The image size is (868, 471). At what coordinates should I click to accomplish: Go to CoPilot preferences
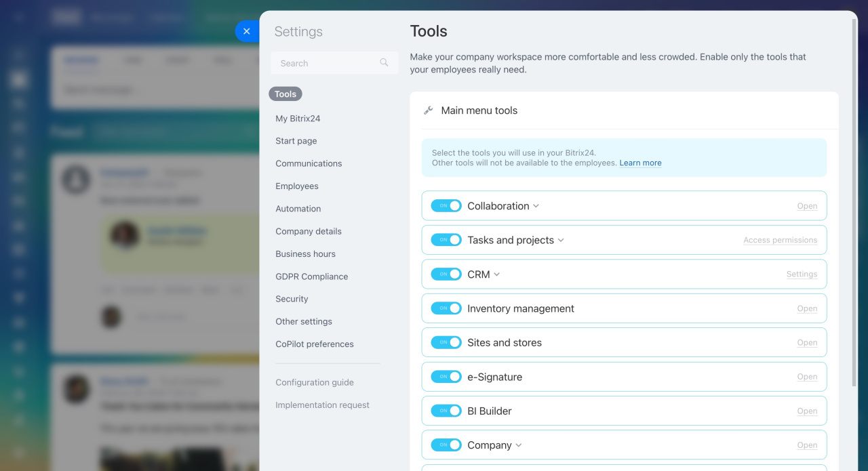315,344
